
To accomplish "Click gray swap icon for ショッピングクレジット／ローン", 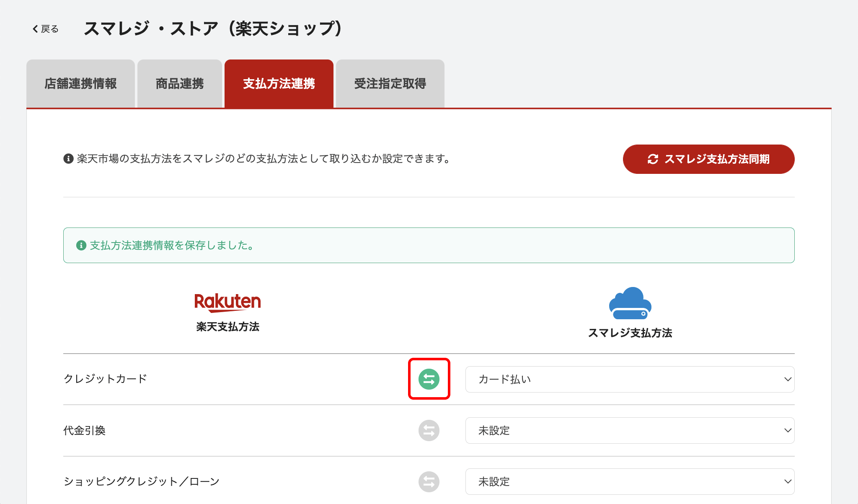I will [429, 481].
